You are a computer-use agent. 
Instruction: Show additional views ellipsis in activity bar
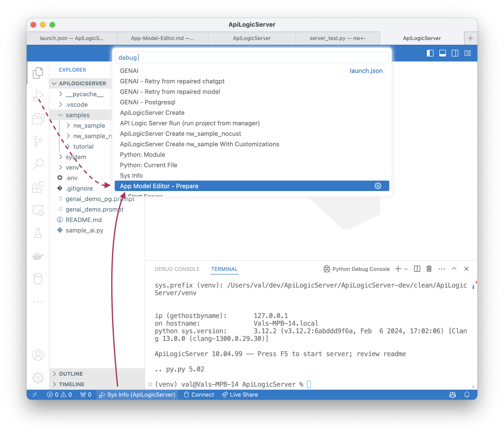(x=38, y=302)
